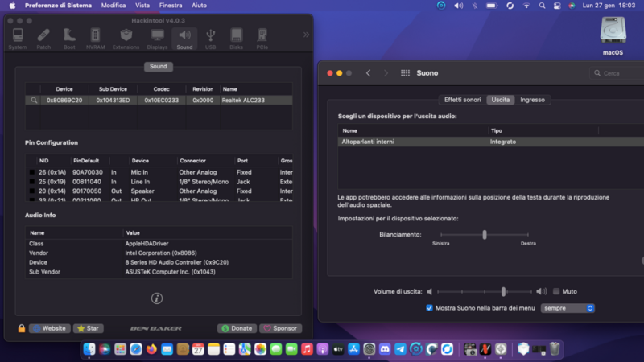The height and width of the screenshot is (362, 644).
Task: Click the Wi-Fi icon in menu bar
Action: pos(526,6)
